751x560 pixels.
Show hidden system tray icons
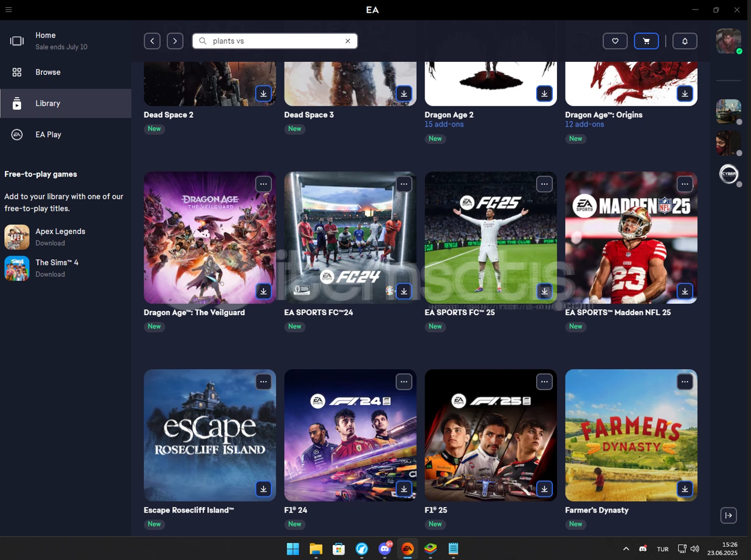(626, 549)
